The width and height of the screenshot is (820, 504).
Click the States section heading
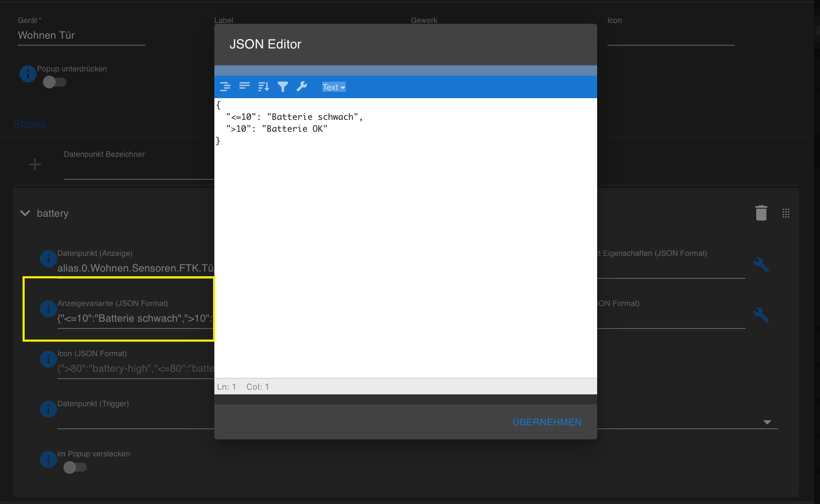click(x=29, y=125)
